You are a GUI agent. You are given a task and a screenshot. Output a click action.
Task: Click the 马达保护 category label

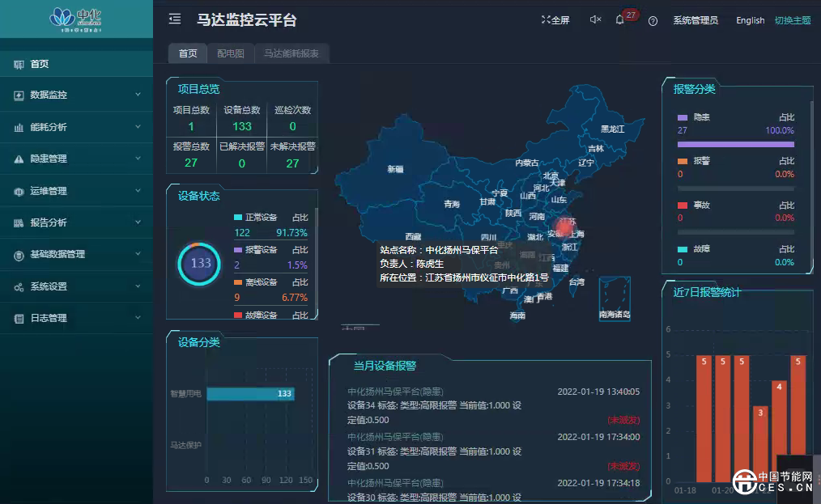(186, 445)
